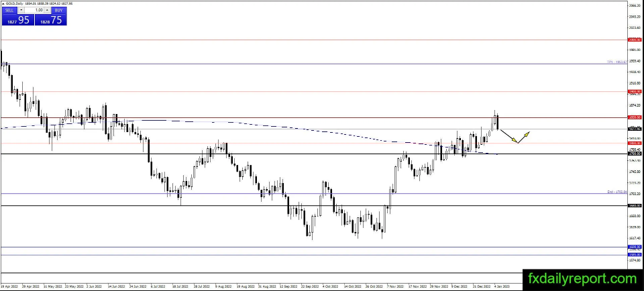The width and height of the screenshot is (644, 291).
Task: Click the blue 1600.00 price tag
Action: coord(635,247)
